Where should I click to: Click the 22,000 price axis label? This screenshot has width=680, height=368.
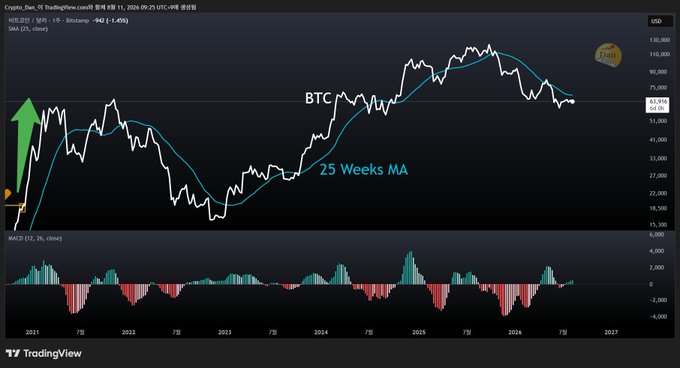point(658,193)
